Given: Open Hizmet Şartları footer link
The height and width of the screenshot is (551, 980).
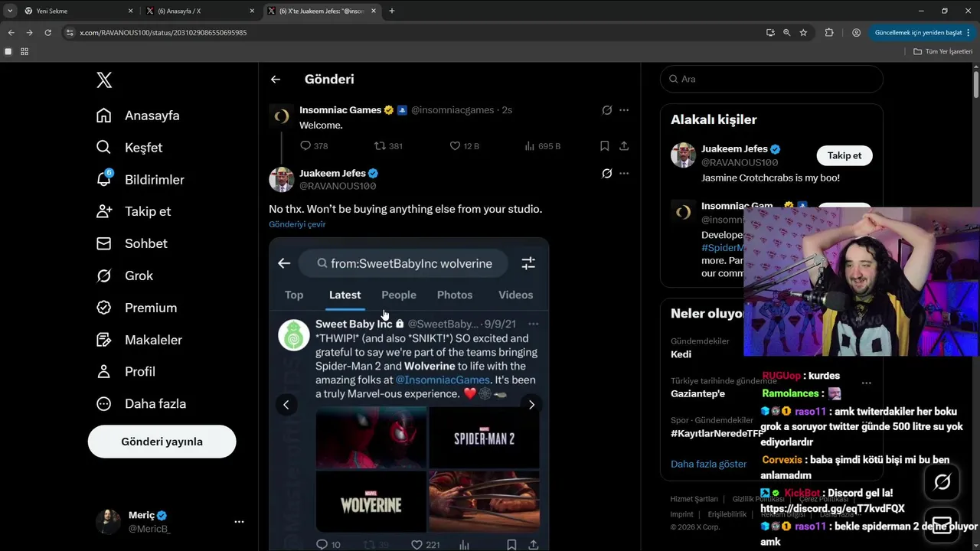Looking at the screenshot, I should 693,499.
